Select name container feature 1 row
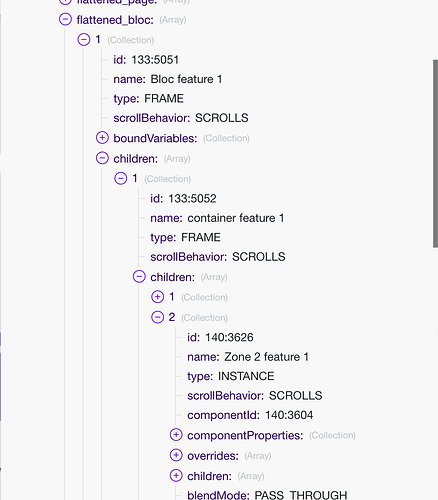 point(217,218)
